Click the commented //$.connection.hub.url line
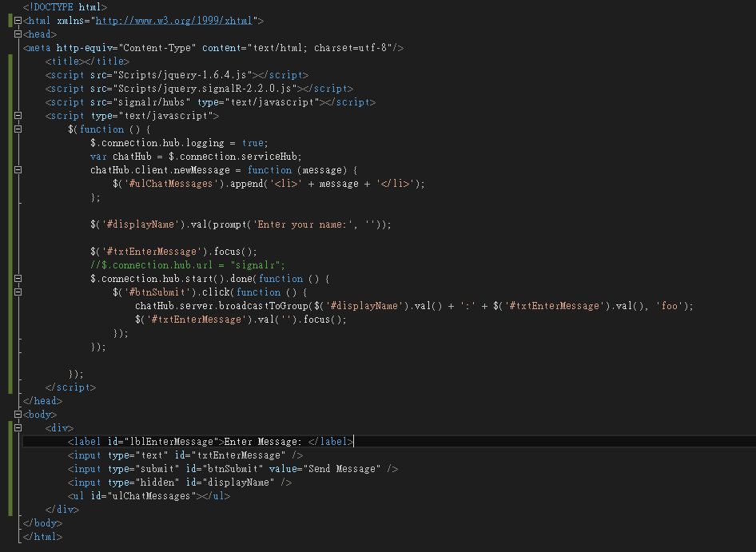 (x=188, y=265)
